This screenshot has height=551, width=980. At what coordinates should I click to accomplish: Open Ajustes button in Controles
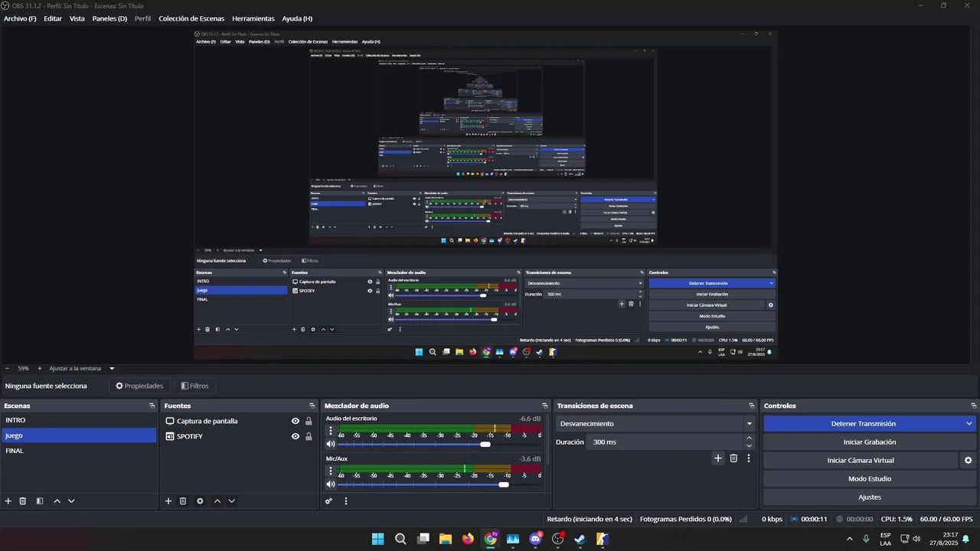coord(870,497)
